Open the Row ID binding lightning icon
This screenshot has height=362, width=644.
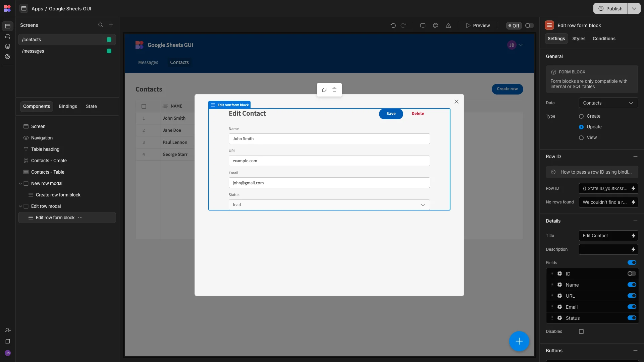633,188
